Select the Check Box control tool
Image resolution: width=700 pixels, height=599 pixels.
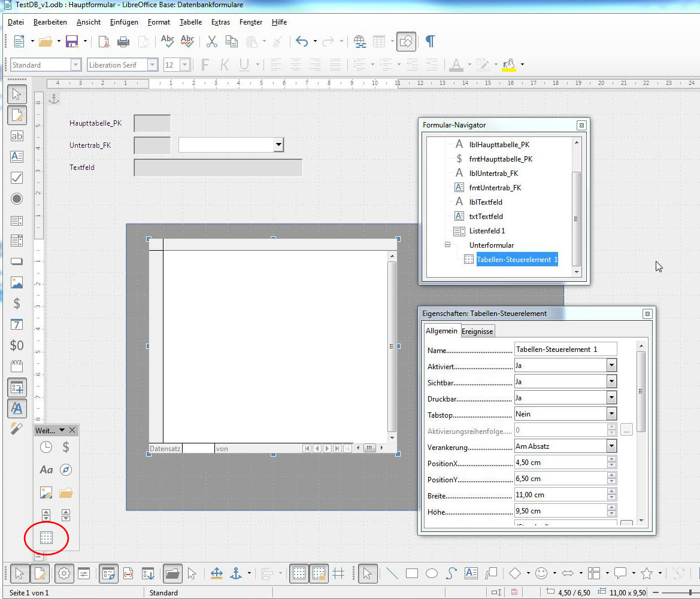click(17, 178)
